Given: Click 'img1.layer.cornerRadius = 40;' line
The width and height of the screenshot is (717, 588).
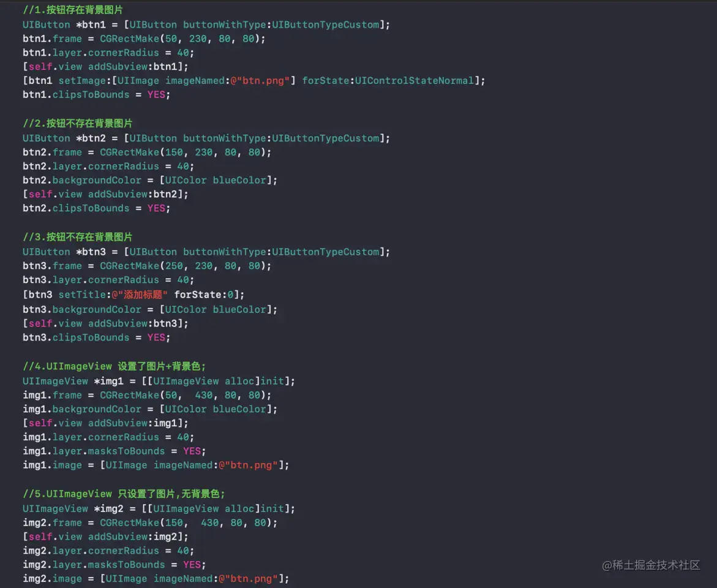Looking at the screenshot, I should pos(108,437).
